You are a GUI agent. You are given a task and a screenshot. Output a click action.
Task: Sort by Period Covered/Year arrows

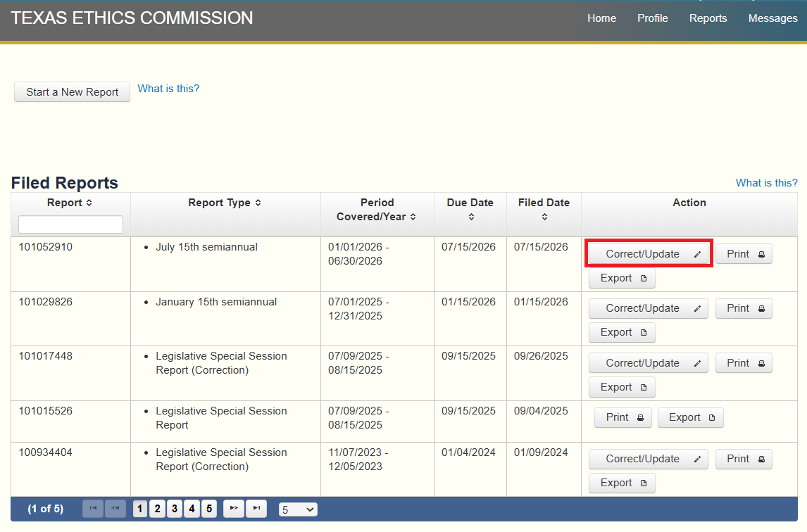pyautogui.click(x=413, y=217)
